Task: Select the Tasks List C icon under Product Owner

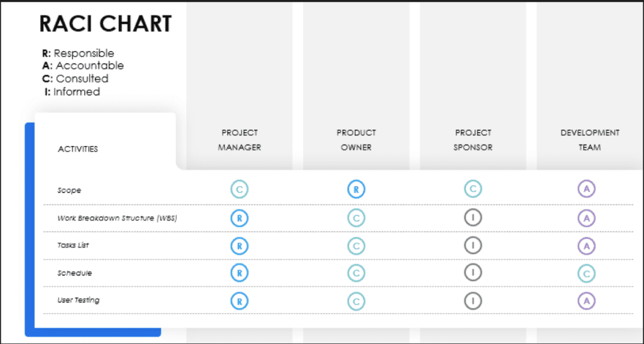Action: tap(356, 247)
